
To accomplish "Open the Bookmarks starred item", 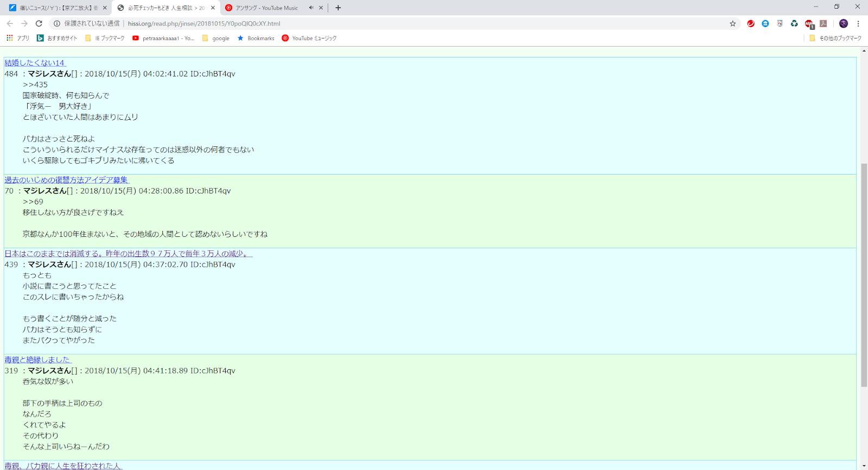I will pyautogui.click(x=256, y=38).
